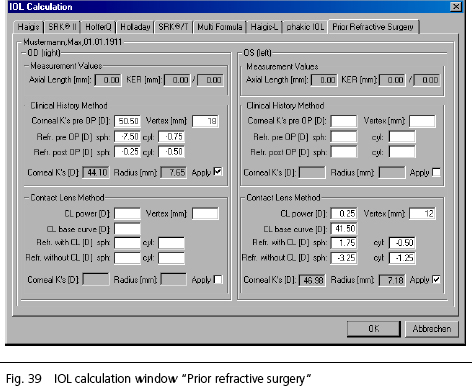Image resolution: width=472 pixels, height=386 pixels.
Task: Open the SRK II tab
Action: click(x=62, y=27)
